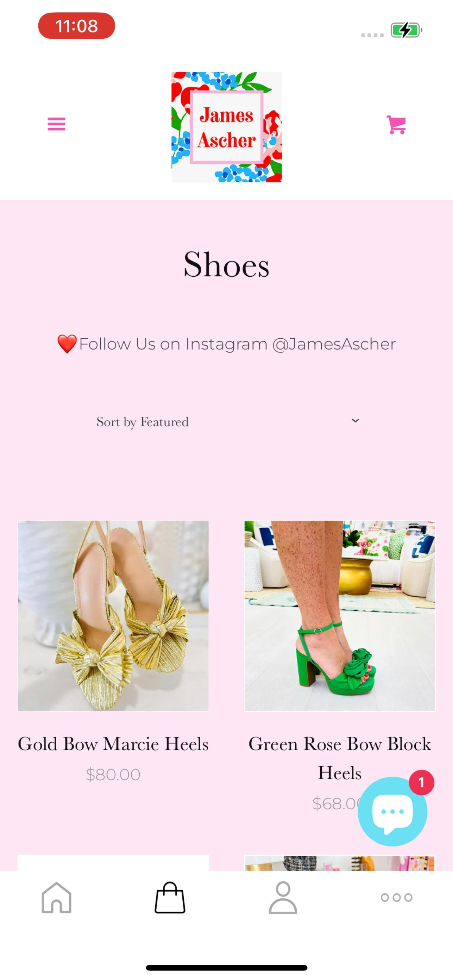View the gold bow heels photo
This screenshot has width=453, height=980.
coord(113,616)
